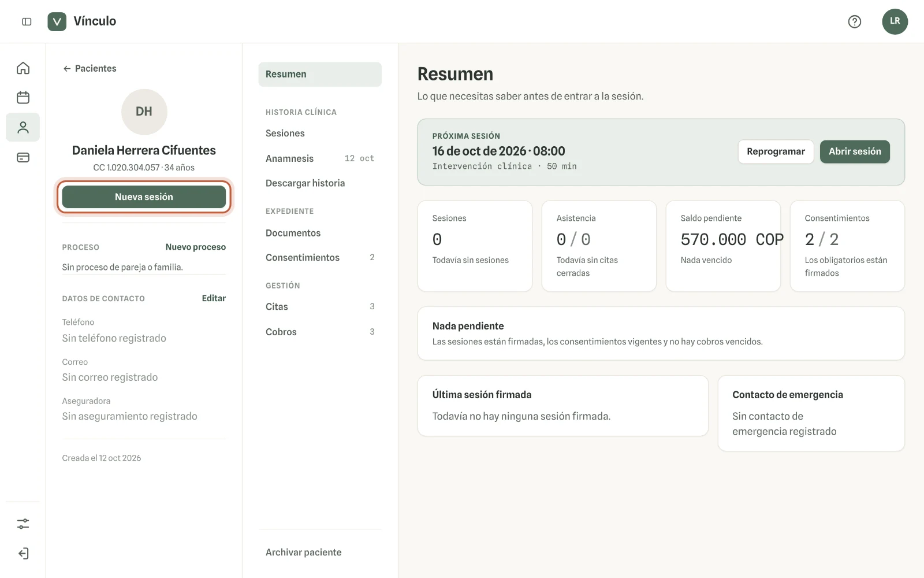
Task: Open the billing card icon
Action: tap(23, 157)
